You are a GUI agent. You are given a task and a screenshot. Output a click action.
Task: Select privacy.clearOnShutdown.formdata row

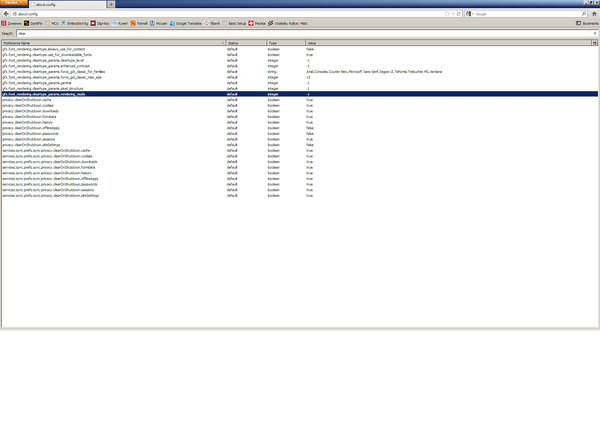click(300, 117)
